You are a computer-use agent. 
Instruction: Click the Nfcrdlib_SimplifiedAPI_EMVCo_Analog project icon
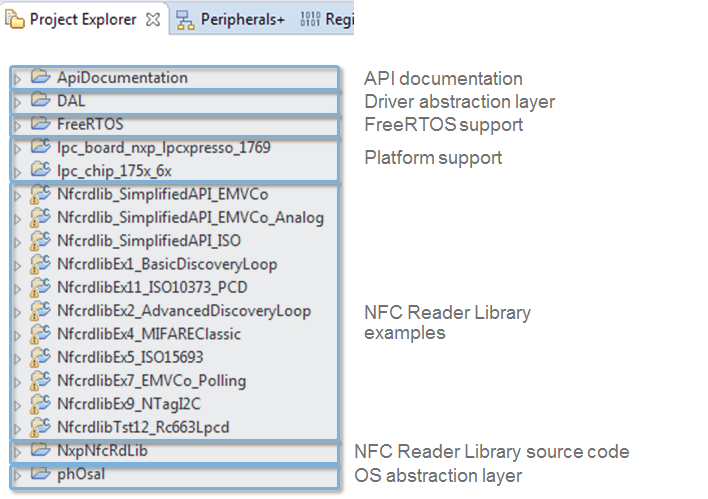(40, 217)
